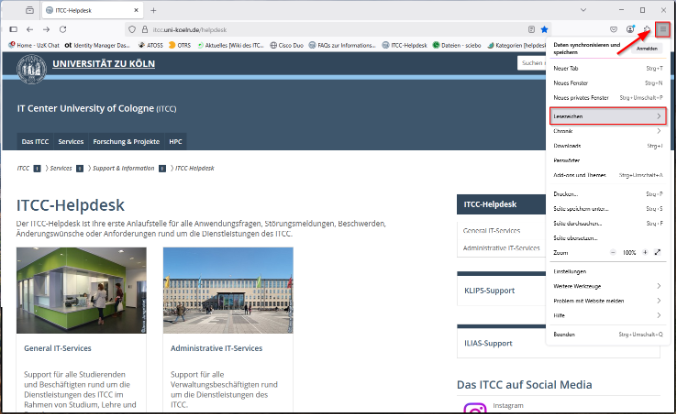Image resolution: width=677 pixels, height=415 pixels.
Task: Open the Lesezeichen submenu
Action: tap(608, 116)
